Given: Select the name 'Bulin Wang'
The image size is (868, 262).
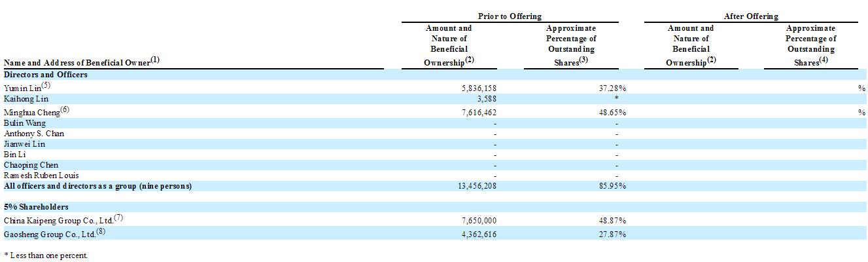Looking at the screenshot, I should click(24, 123).
